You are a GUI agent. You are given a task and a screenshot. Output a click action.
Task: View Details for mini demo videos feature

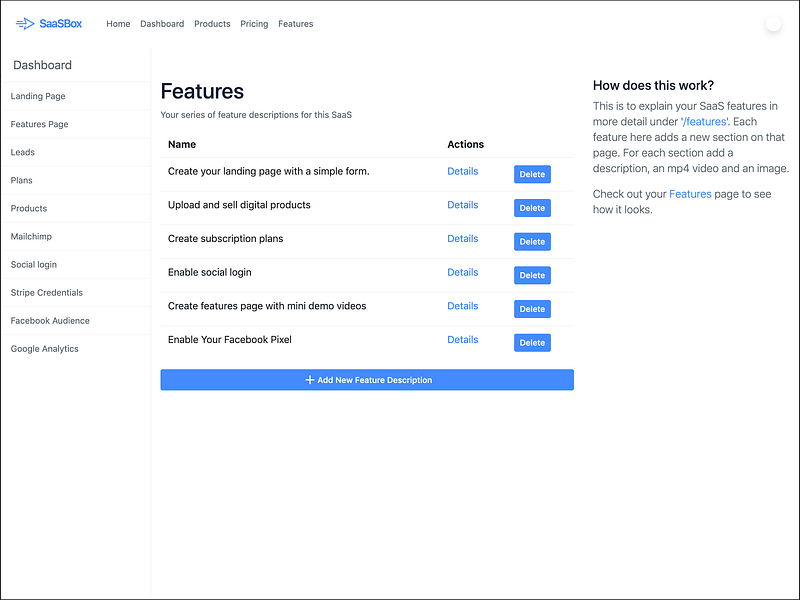pos(463,306)
